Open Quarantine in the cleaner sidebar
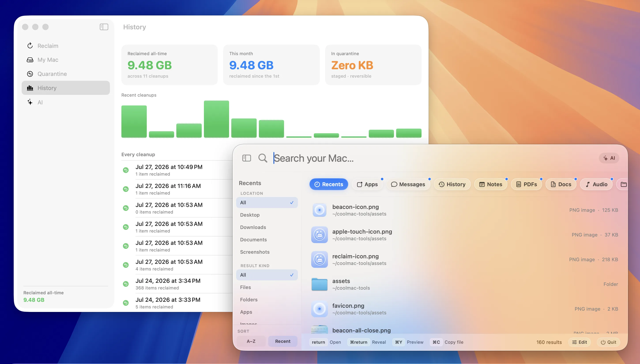The image size is (640, 364). pyautogui.click(x=66, y=74)
